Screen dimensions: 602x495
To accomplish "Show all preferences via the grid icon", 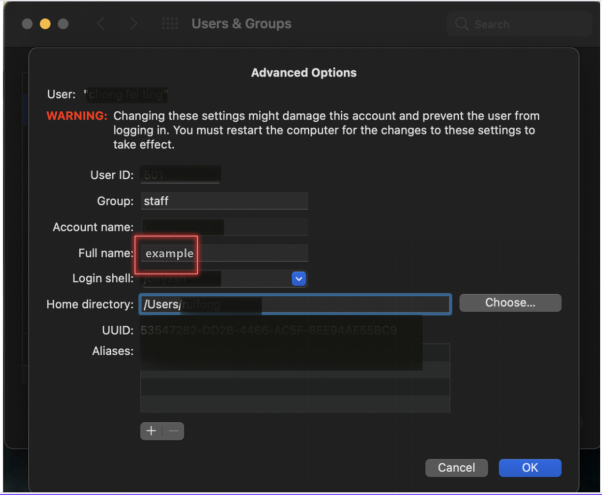I will tap(170, 23).
